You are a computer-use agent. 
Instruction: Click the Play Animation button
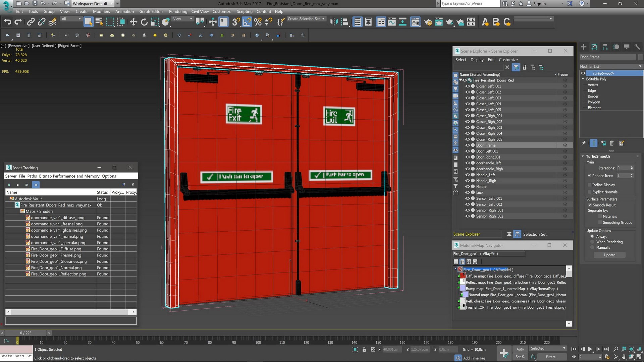(x=590, y=349)
